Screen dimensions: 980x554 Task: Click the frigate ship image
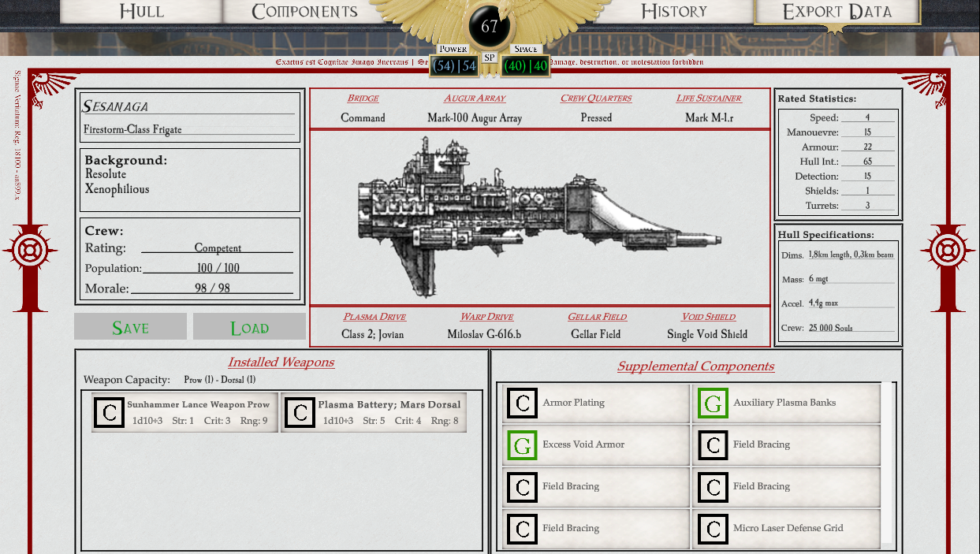pyautogui.click(x=539, y=217)
